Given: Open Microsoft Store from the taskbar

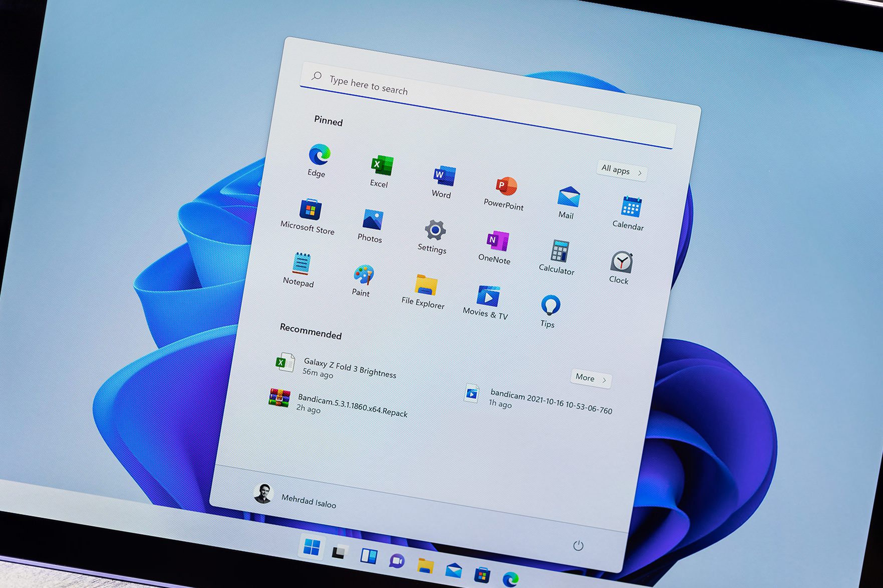Looking at the screenshot, I should [482, 574].
